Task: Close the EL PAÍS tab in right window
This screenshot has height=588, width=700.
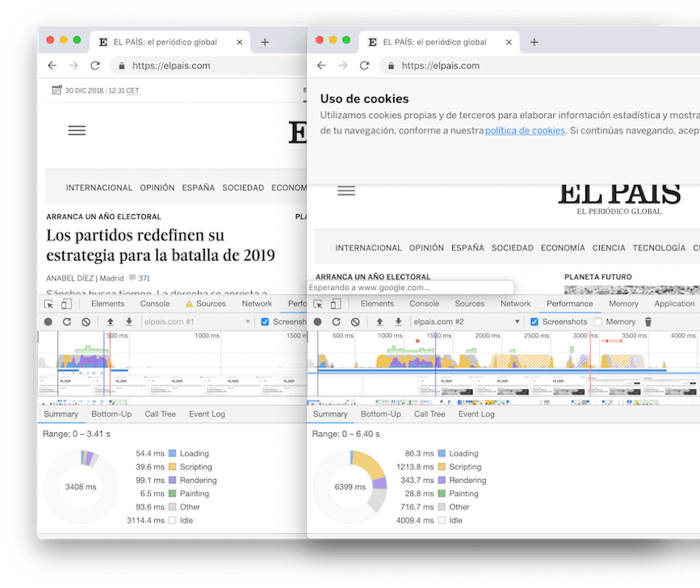Action: (509, 42)
